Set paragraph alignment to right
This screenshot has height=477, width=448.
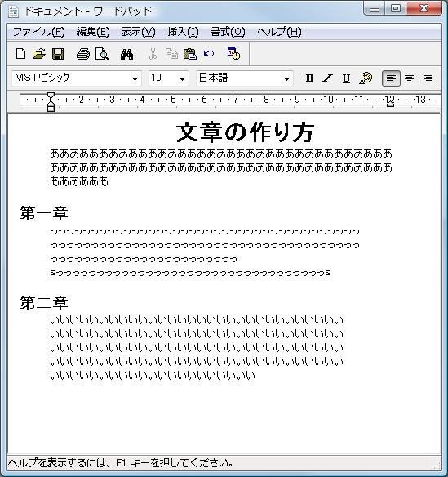[428, 78]
